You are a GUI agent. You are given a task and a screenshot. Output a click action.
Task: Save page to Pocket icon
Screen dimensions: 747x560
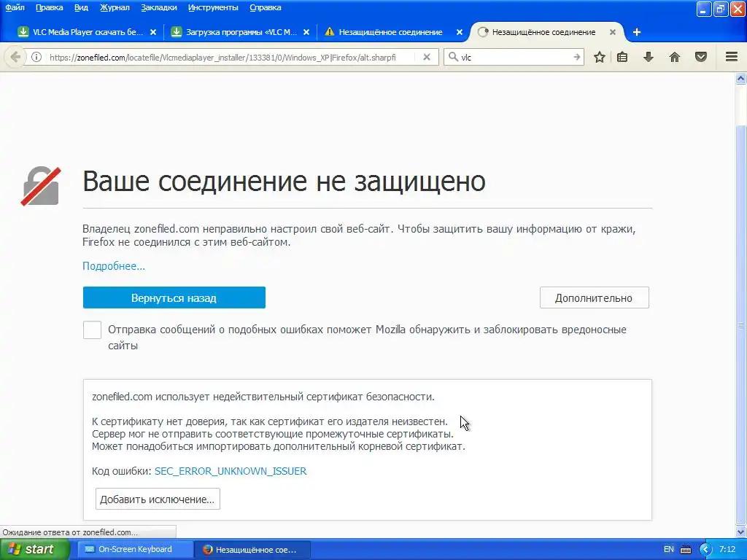click(701, 57)
